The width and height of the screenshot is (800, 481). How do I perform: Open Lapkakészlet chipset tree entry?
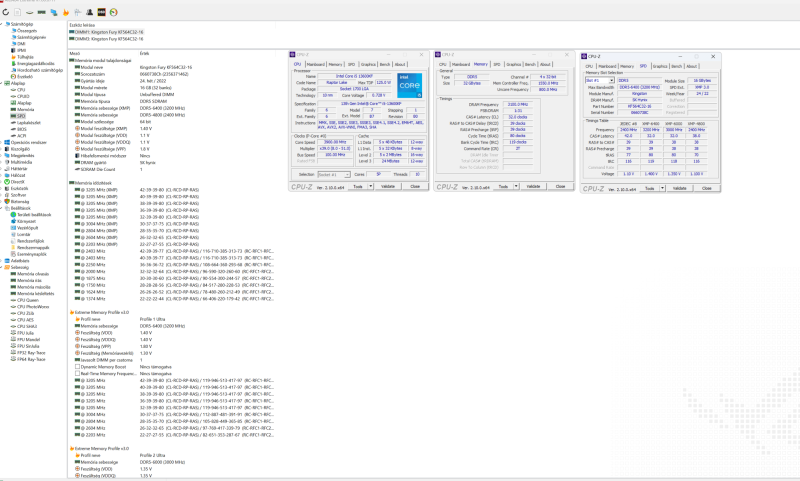(x=29, y=123)
